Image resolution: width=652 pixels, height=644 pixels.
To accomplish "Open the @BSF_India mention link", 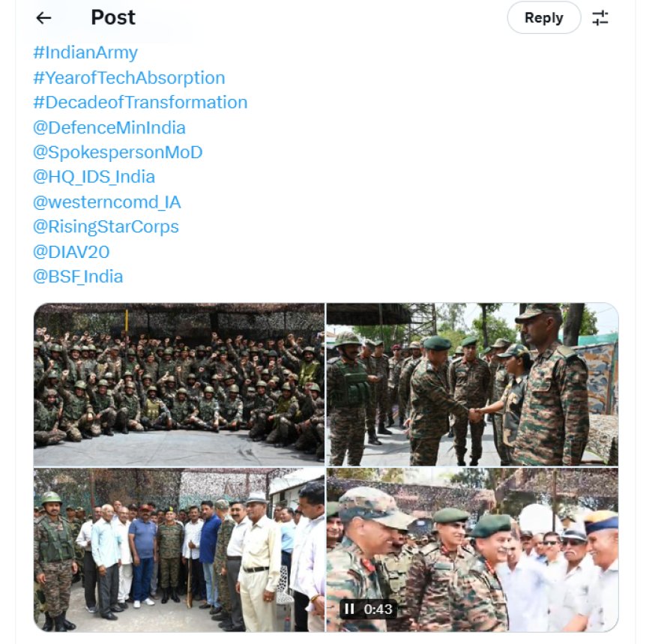I will pyautogui.click(x=78, y=277).
